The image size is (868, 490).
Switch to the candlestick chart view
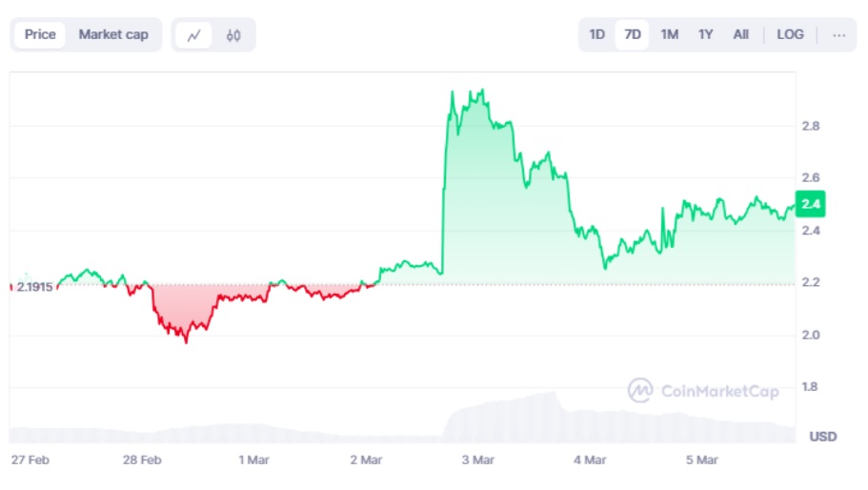[x=233, y=35]
